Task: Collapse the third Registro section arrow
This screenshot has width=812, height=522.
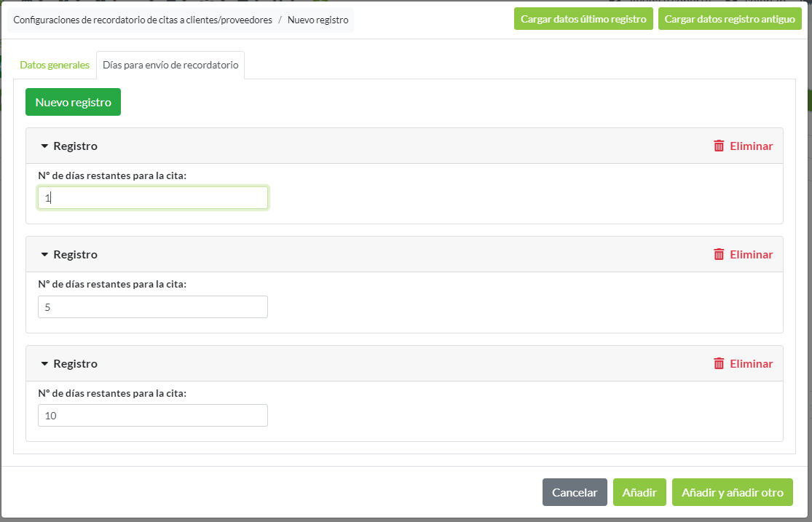Action: point(44,364)
